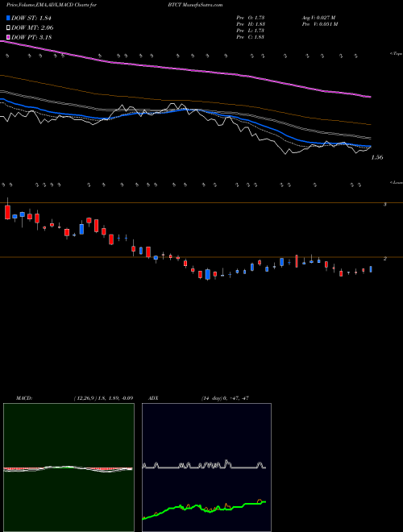Click the 'Prv V: 0.051 M' volume text
The image size is (403, 532).
coord(319,24)
